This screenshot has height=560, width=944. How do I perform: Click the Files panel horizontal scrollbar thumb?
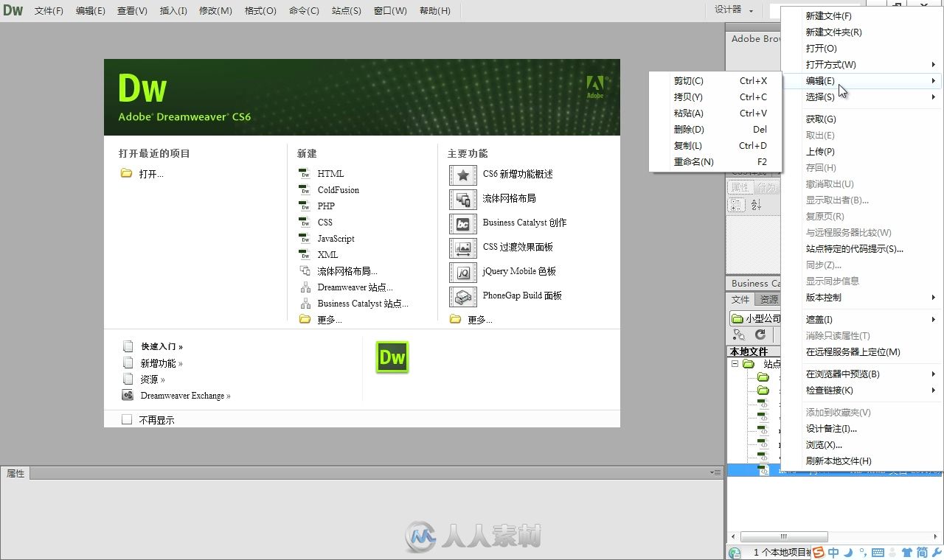tap(784, 536)
